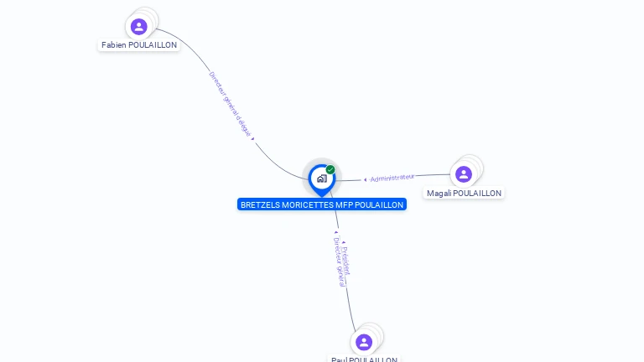Click Fabien POULAILLON's purple person icon
This screenshot has height=362, width=644.
139,27
